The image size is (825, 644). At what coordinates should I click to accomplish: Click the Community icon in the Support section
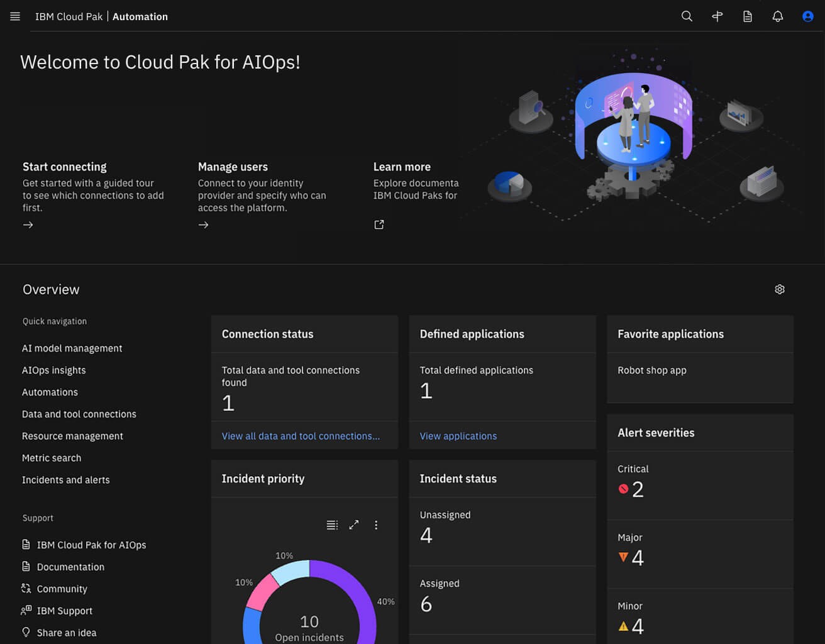pyautogui.click(x=25, y=589)
